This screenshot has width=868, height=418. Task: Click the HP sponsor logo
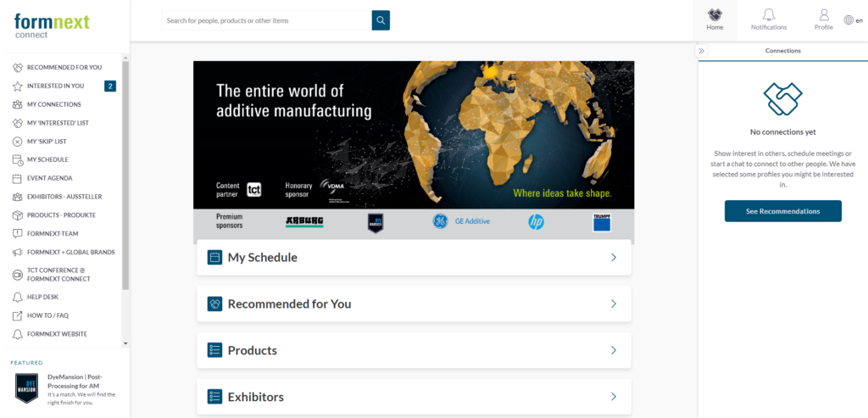[x=536, y=221]
